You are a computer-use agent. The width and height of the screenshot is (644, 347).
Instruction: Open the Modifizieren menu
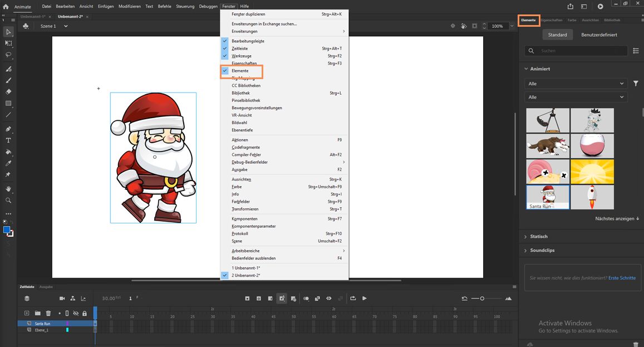click(x=129, y=6)
